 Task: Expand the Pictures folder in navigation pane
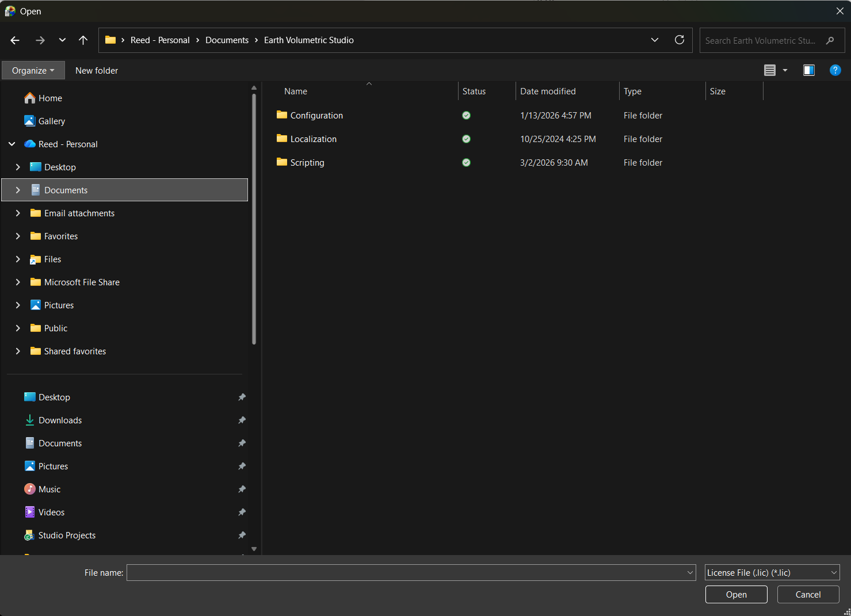18,305
